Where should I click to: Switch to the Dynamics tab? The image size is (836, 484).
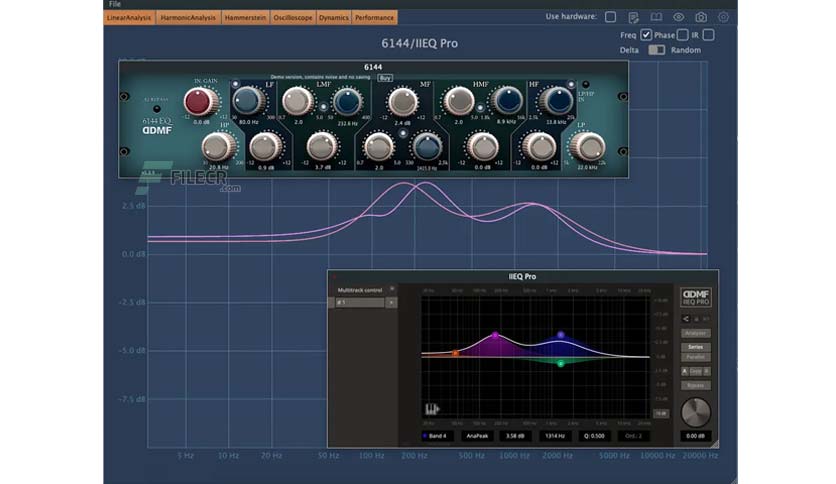click(x=334, y=18)
